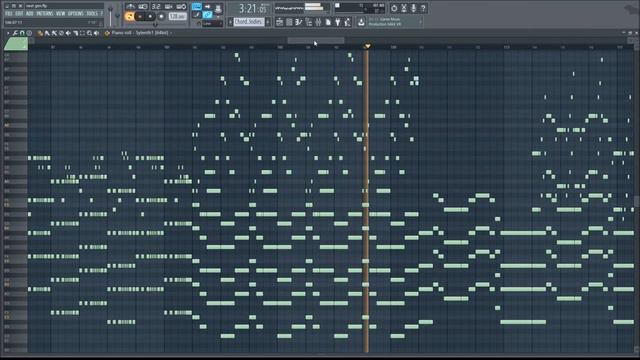Select the Playback speaker tool
The image size is (640, 360).
[96, 33]
